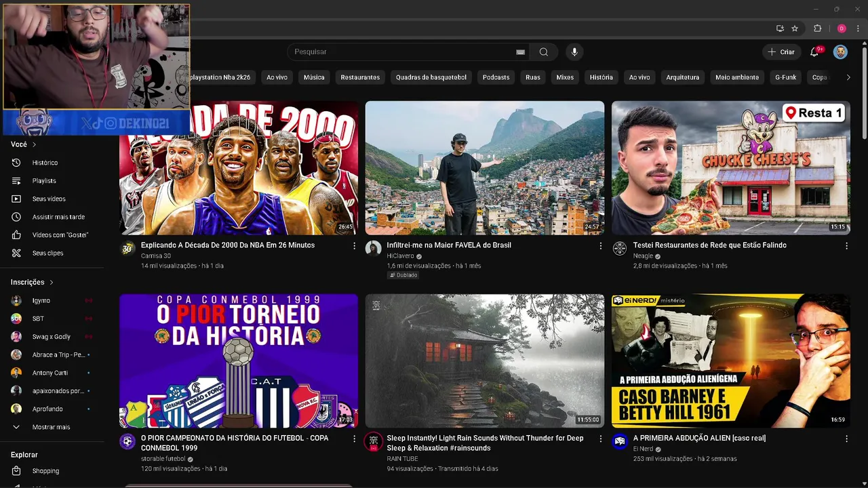Select the Arquitetura filter chip

pos(683,77)
